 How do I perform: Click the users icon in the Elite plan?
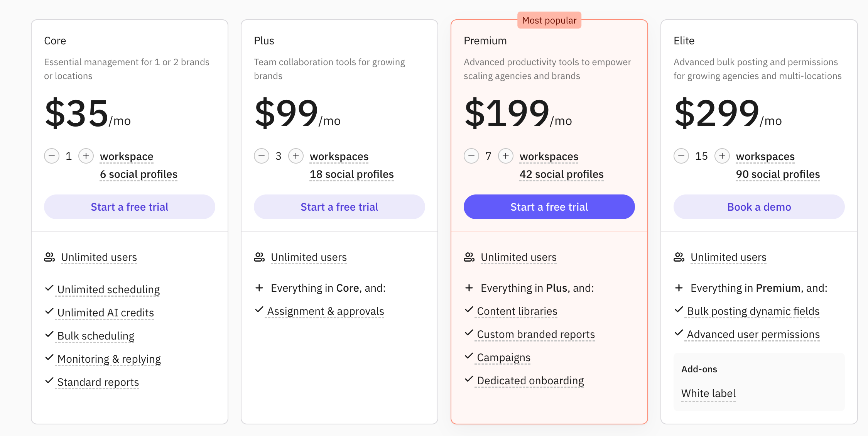point(679,257)
